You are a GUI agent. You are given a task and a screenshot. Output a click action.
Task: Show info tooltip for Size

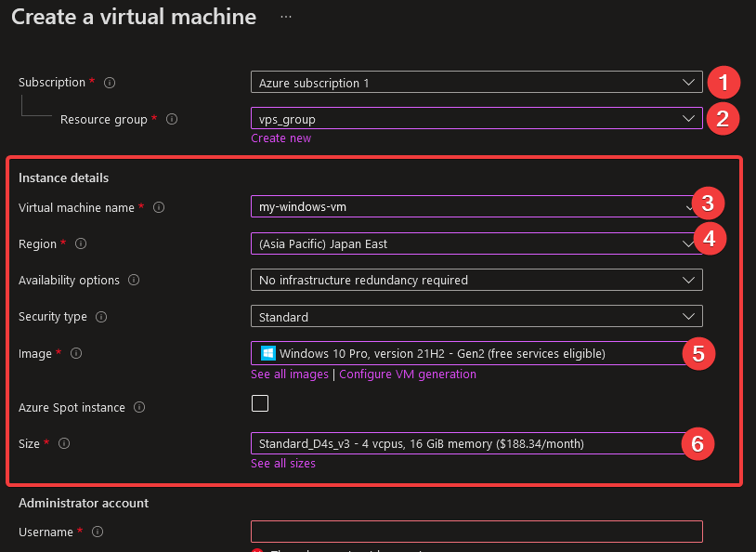(64, 443)
